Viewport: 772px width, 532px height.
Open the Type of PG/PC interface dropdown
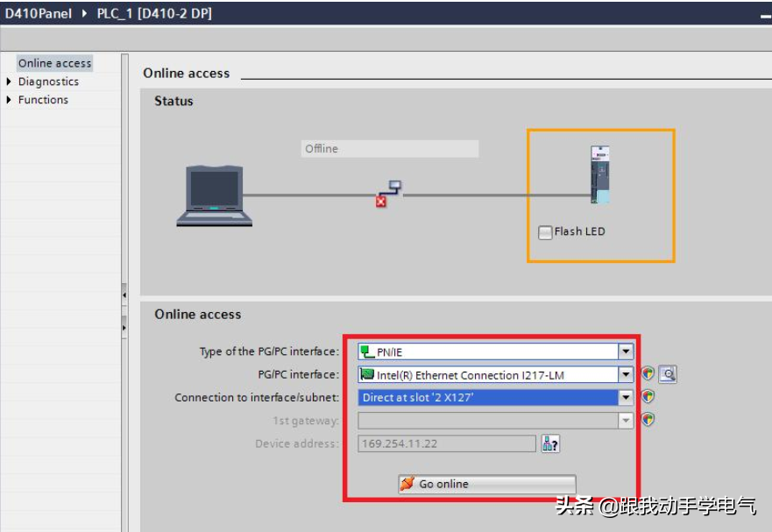(626, 351)
